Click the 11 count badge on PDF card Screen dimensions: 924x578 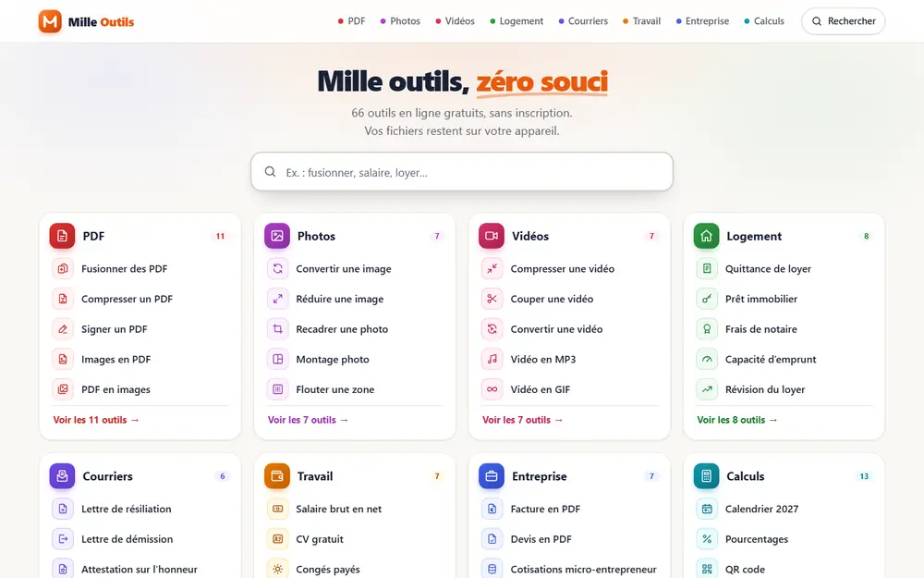click(x=220, y=236)
